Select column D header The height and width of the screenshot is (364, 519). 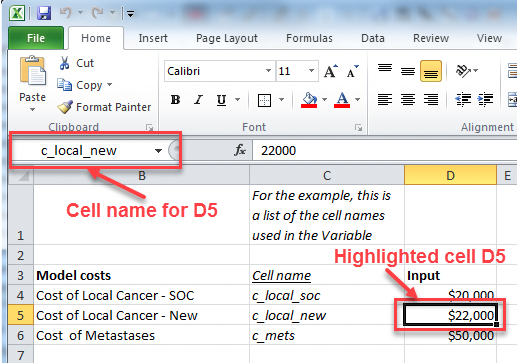(x=450, y=175)
